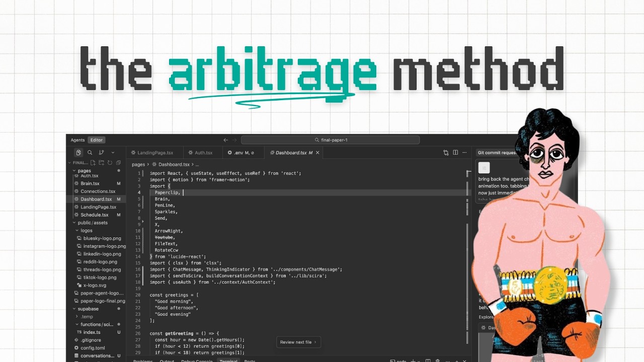This screenshot has width=644, height=362.
Task: Collapse the supabase folder
Action: point(96,309)
